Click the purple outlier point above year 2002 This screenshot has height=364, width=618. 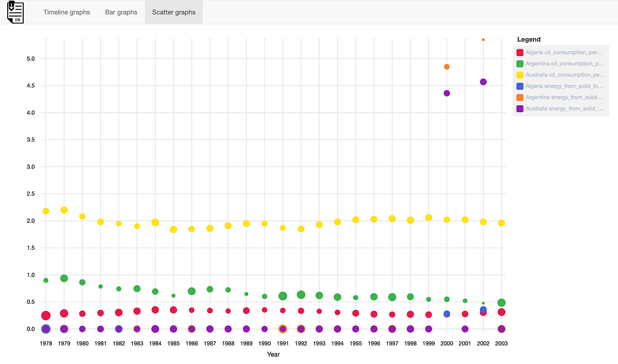pos(483,81)
